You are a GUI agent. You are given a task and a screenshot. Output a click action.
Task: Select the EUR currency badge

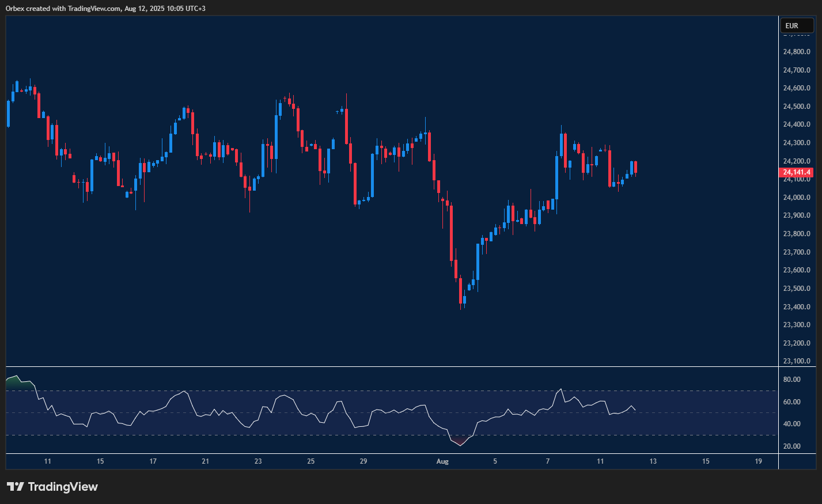(x=797, y=25)
